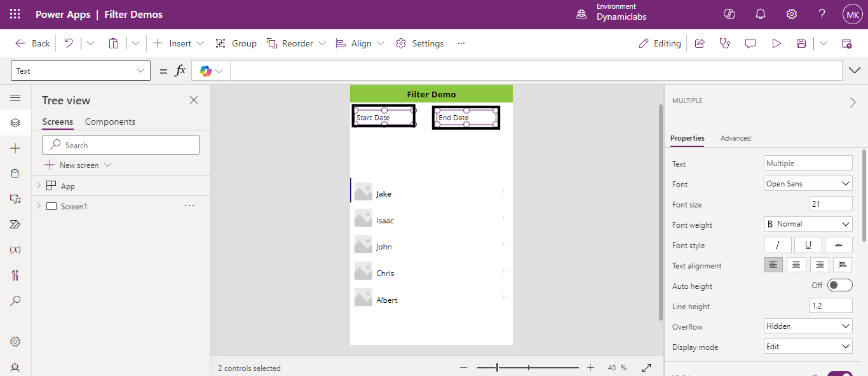Open the Text property selector dropdown
The height and width of the screenshot is (376, 868).
[81, 71]
